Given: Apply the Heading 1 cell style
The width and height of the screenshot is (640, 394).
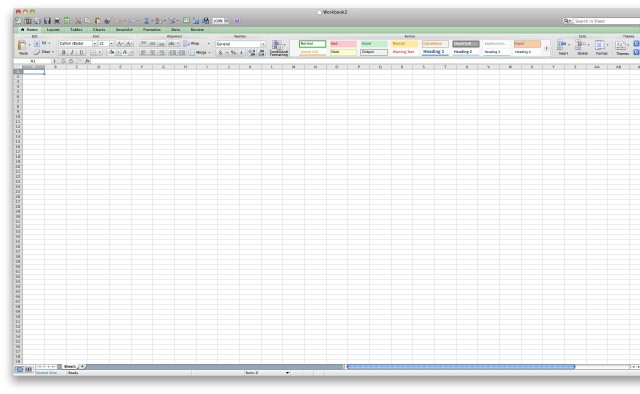Looking at the screenshot, I should (x=435, y=52).
